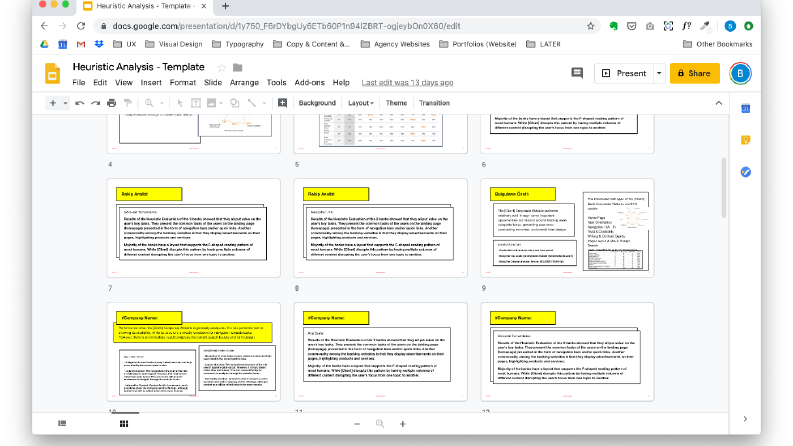The image size is (793, 446).
Task: Open the Help menu
Action: (341, 82)
